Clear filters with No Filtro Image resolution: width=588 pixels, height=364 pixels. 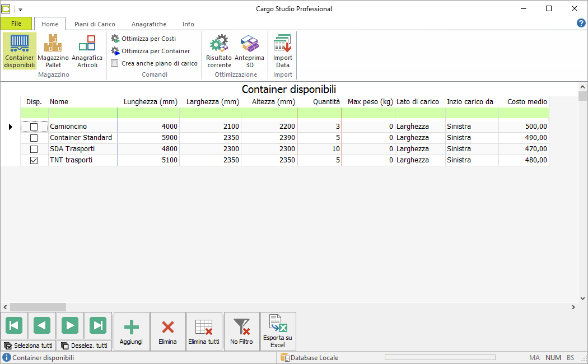tap(241, 332)
